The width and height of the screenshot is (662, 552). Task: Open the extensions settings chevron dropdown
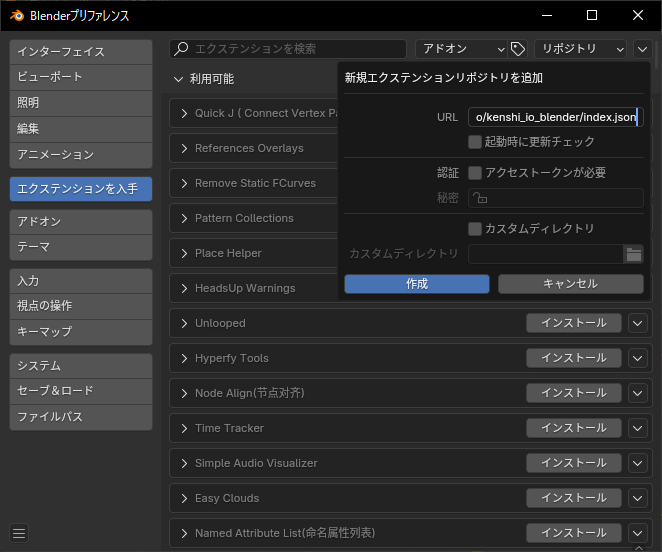[642, 49]
